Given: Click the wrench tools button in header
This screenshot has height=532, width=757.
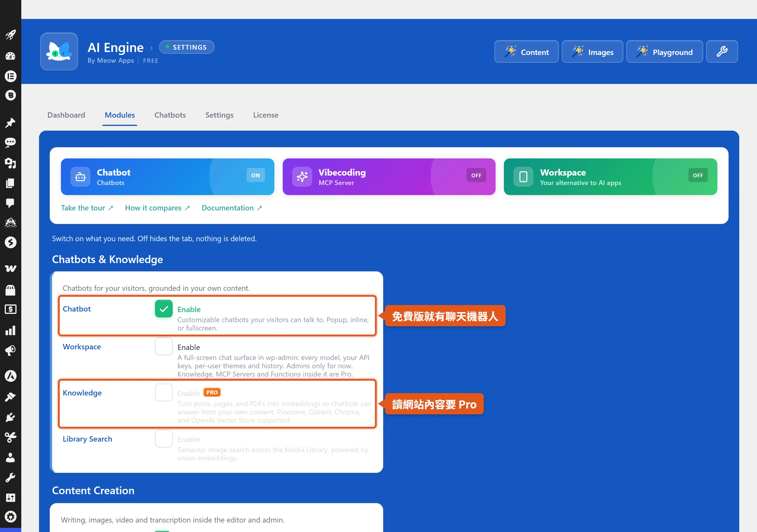Looking at the screenshot, I should pyautogui.click(x=722, y=51).
